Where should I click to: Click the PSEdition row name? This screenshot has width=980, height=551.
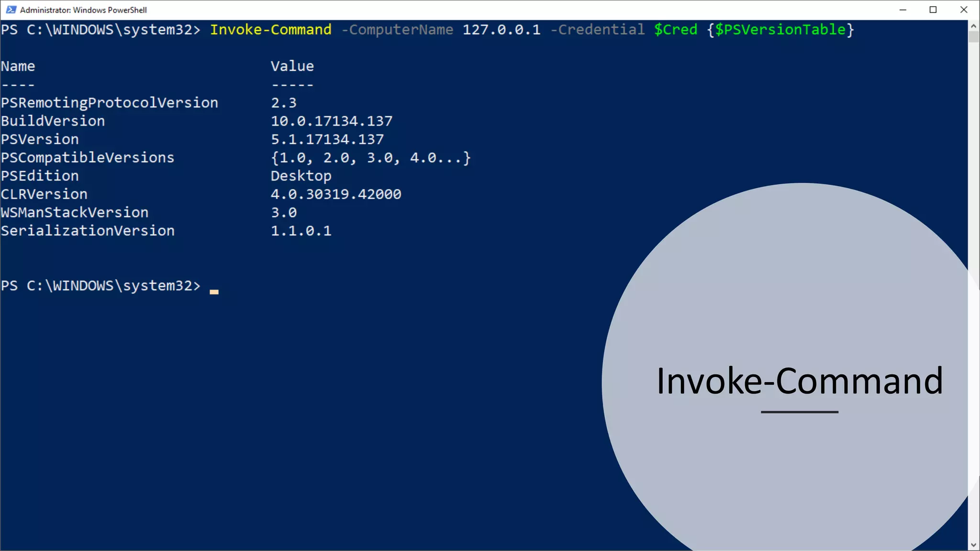40,176
